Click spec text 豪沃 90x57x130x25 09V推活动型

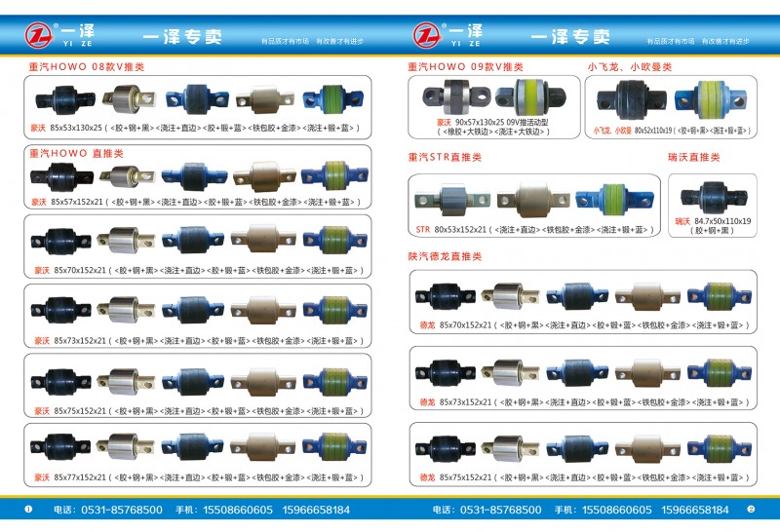492,122
